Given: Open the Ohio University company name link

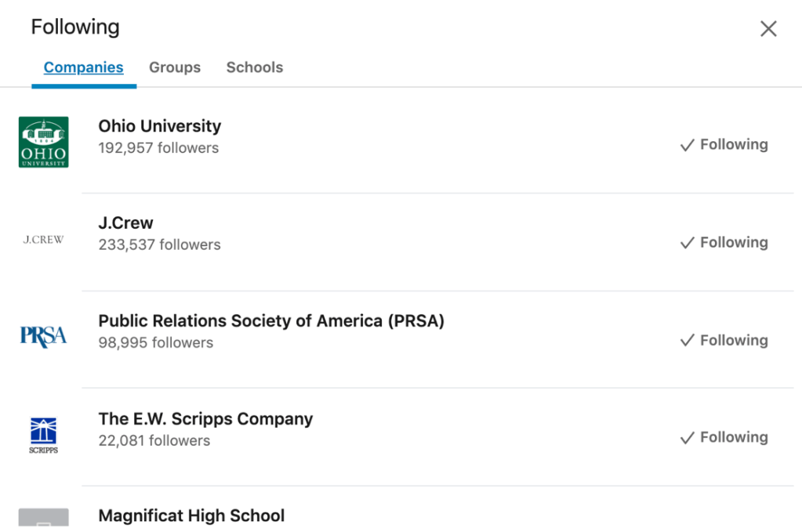Looking at the screenshot, I should (160, 126).
